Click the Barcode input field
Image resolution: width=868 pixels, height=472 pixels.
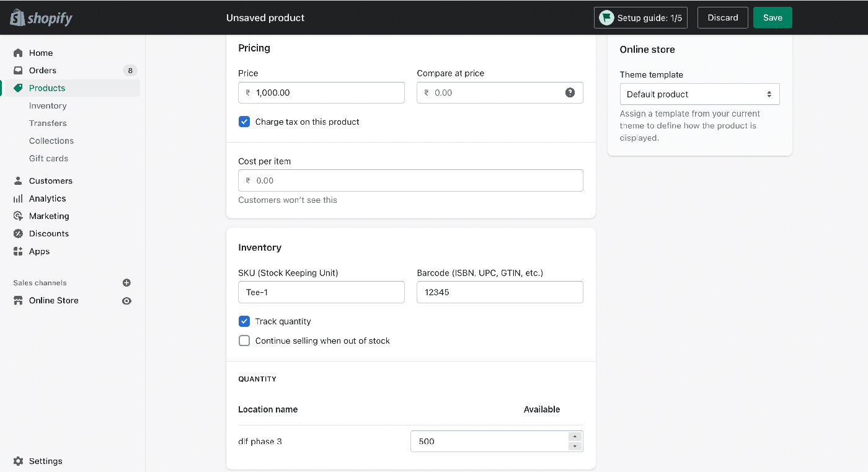(x=500, y=292)
